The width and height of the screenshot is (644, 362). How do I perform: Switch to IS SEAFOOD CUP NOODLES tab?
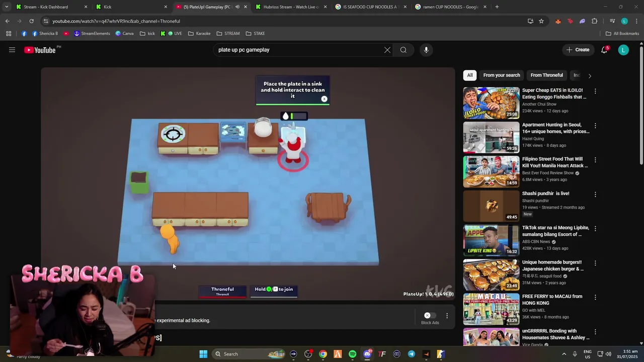371,7
